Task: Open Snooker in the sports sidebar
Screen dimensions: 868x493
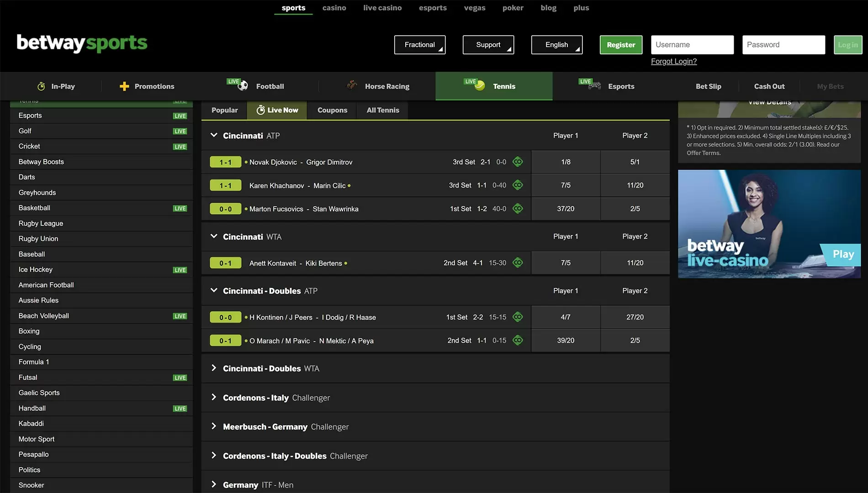Action: pyautogui.click(x=101, y=485)
